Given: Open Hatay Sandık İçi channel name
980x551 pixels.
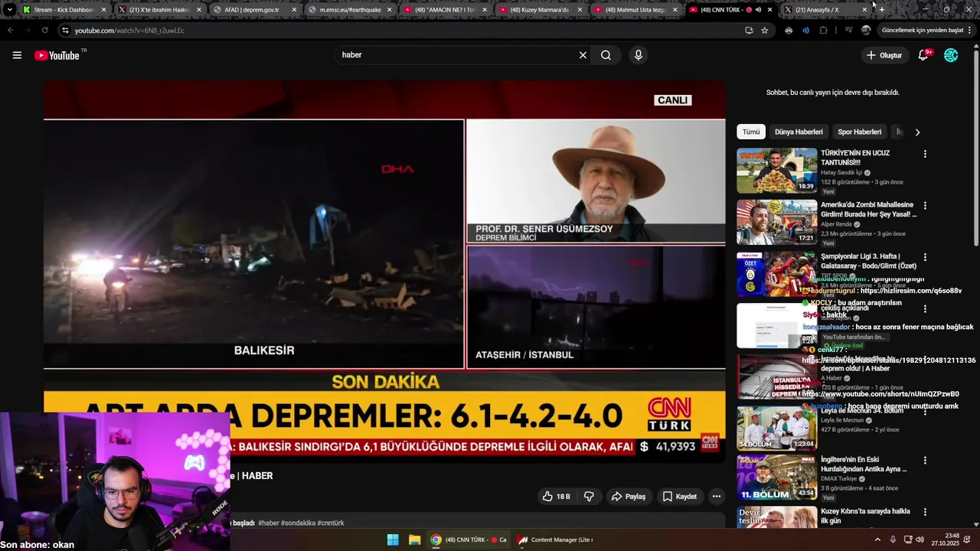Looking at the screenshot, I should pyautogui.click(x=841, y=173).
